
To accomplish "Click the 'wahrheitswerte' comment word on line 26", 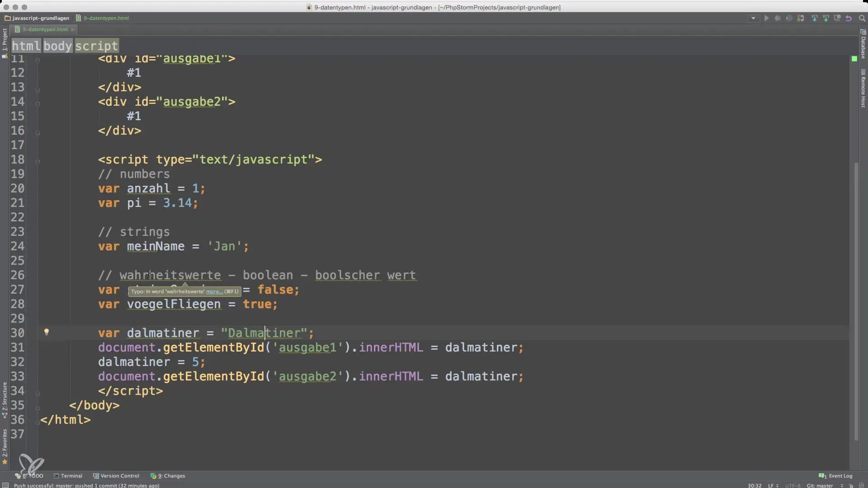I will pyautogui.click(x=170, y=275).
